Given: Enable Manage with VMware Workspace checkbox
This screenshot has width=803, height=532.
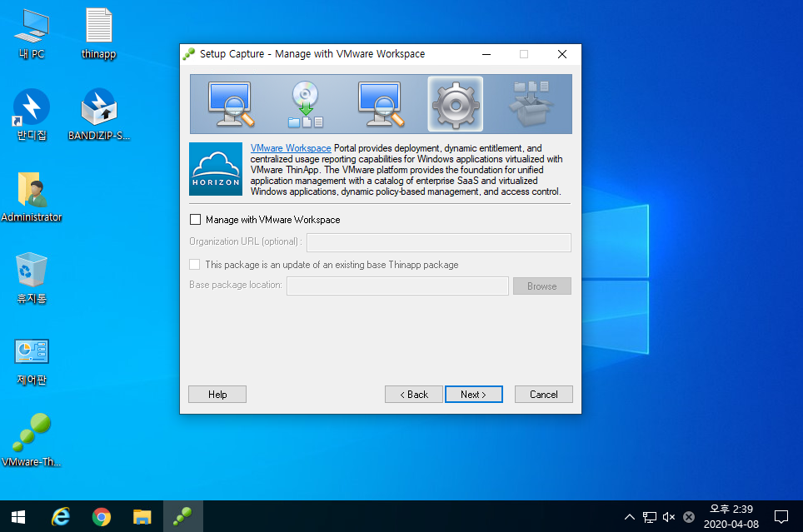Looking at the screenshot, I should (195, 220).
